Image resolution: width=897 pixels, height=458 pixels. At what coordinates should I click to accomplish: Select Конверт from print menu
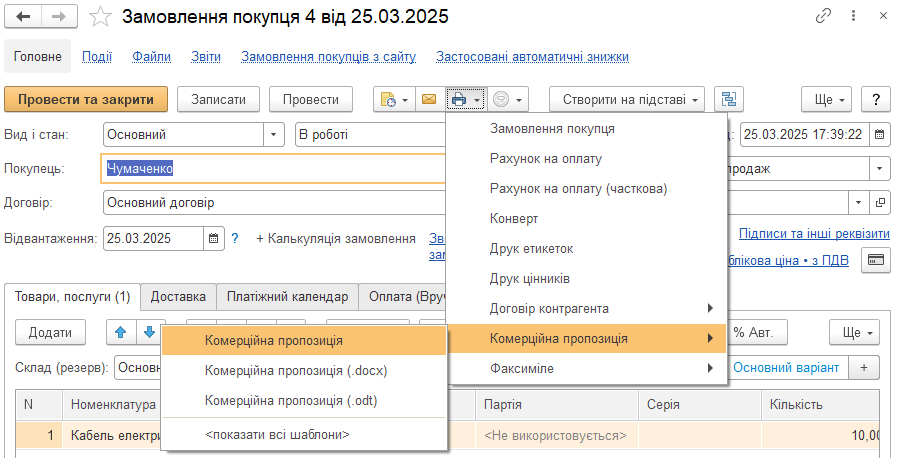click(x=586, y=219)
